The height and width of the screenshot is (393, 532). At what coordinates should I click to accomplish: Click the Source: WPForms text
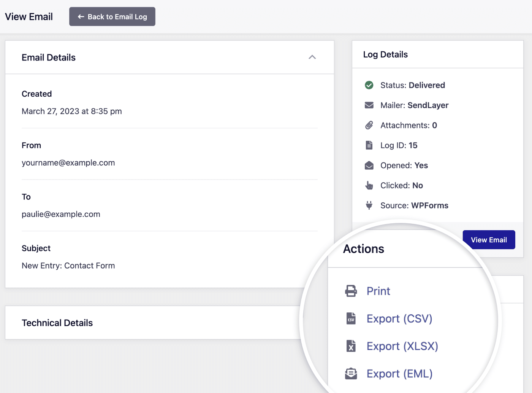coord(414,205)
